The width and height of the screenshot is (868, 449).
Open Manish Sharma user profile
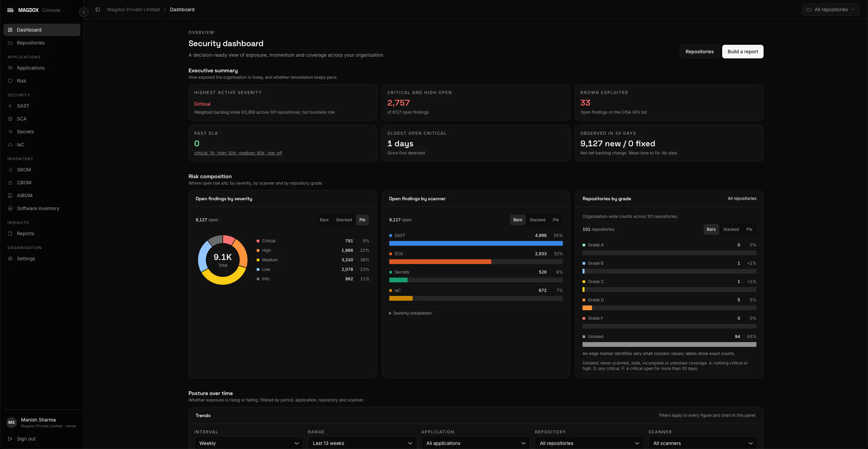[x=42, y=423]
